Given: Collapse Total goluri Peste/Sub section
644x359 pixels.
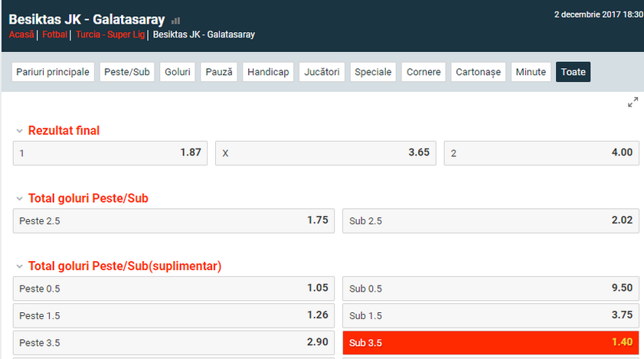Looking at the screenshot, I should pos(19,199).
